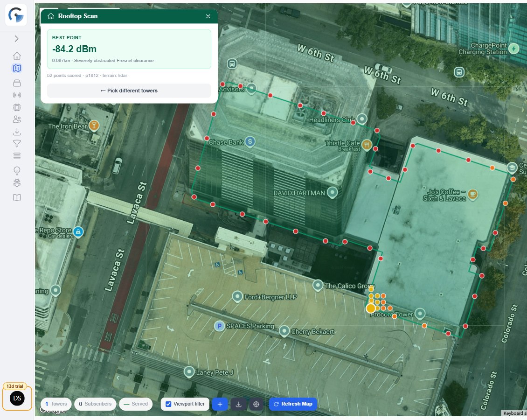Open the chip devices sidebar icon
527x420 pixels.
17,107
